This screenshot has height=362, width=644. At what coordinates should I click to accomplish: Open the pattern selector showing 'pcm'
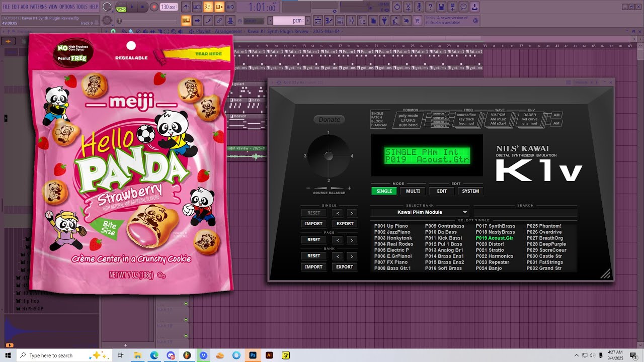pos(289,21)
